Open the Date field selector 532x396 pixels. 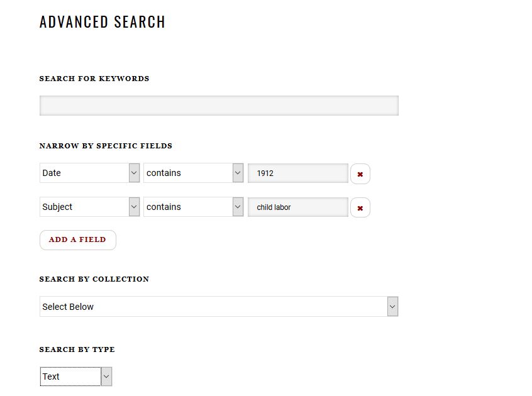pos(84,173)
